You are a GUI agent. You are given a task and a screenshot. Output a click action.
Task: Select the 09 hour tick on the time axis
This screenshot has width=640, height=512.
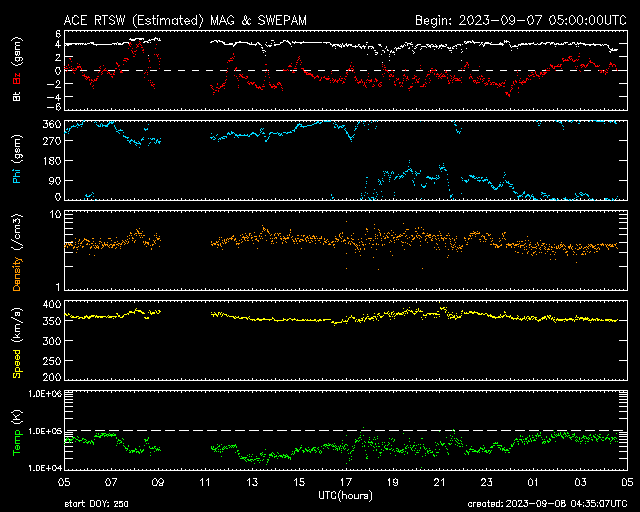point(157,482)
